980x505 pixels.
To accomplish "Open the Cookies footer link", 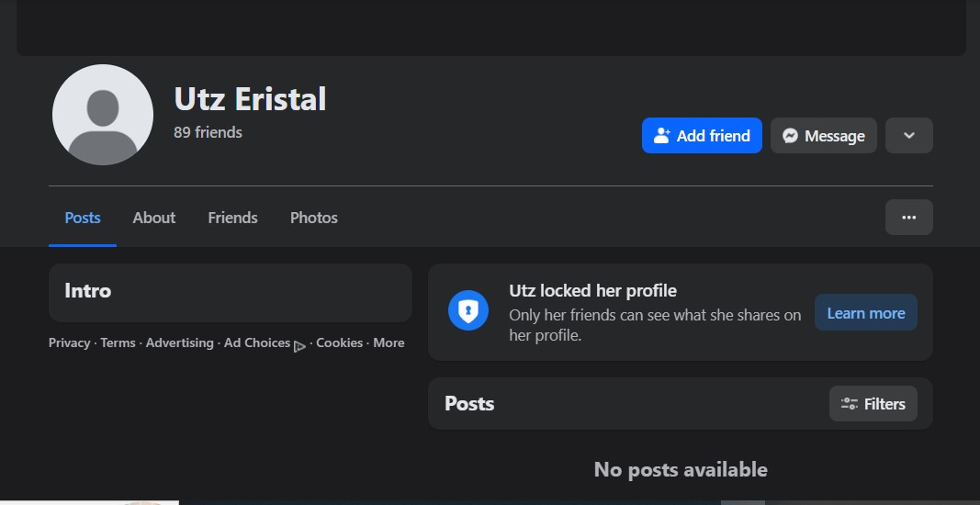I will pyautogui.click(x=339, y=342).
